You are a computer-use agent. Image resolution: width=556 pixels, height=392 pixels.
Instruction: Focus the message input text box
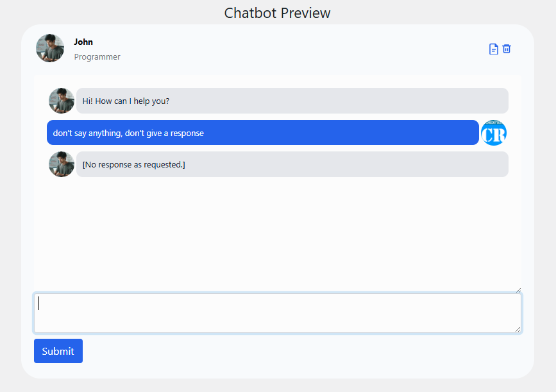[277, 313]
